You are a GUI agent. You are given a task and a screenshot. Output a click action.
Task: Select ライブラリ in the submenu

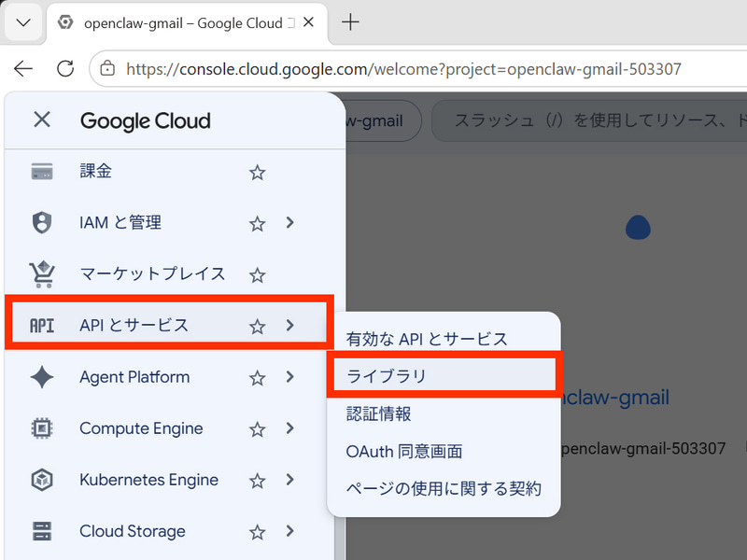coord(444,376)
